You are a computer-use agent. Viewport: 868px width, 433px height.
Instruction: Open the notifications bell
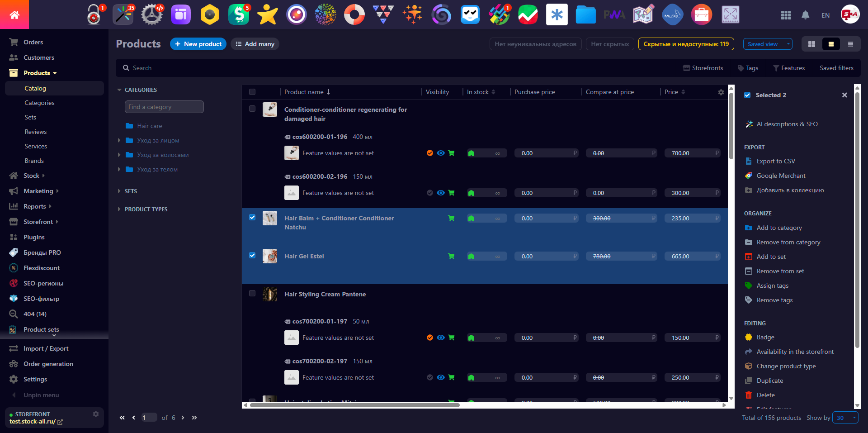coord(805,15)
